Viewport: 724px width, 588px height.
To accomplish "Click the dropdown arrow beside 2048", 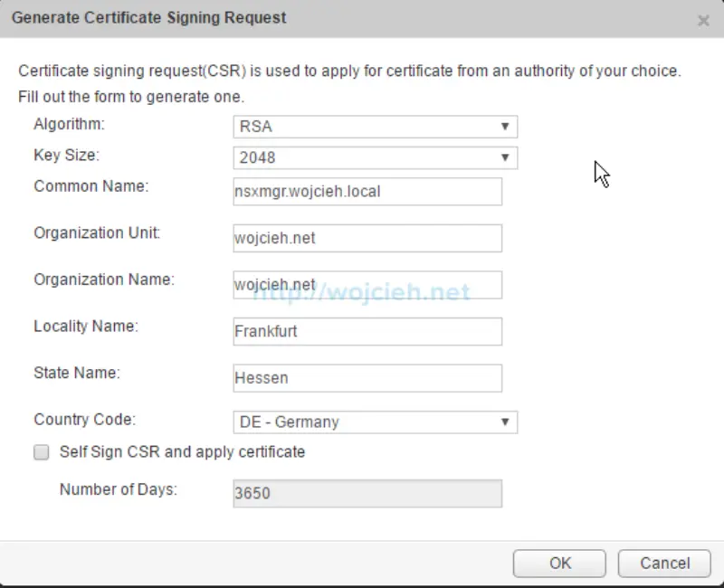I will 505,156.
